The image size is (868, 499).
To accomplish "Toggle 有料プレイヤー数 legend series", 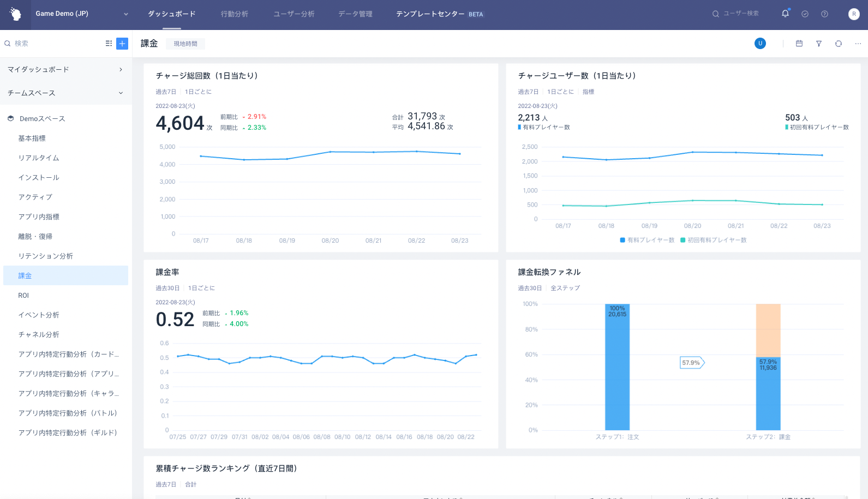I will point(647,241).
